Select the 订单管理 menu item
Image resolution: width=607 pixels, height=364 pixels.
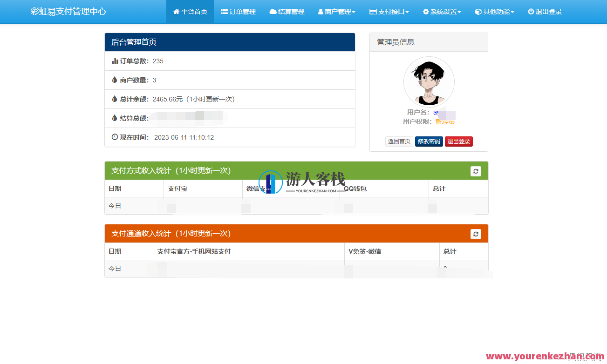[239, 12]
